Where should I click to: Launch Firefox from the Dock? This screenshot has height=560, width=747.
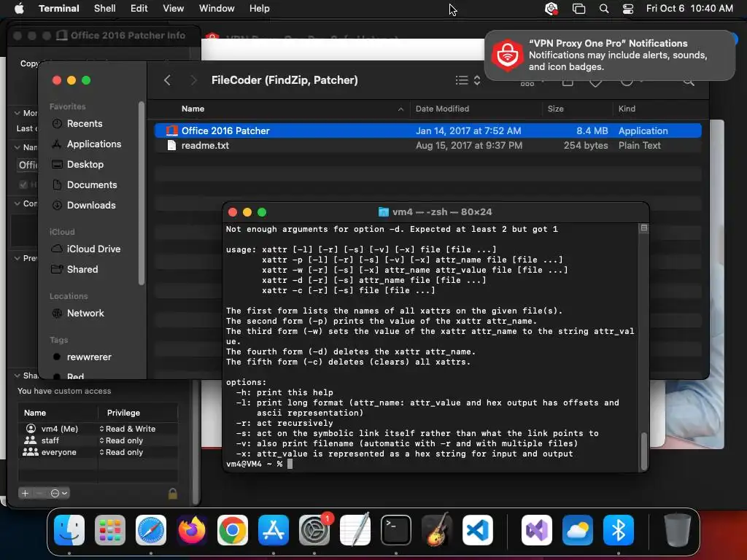192,530
